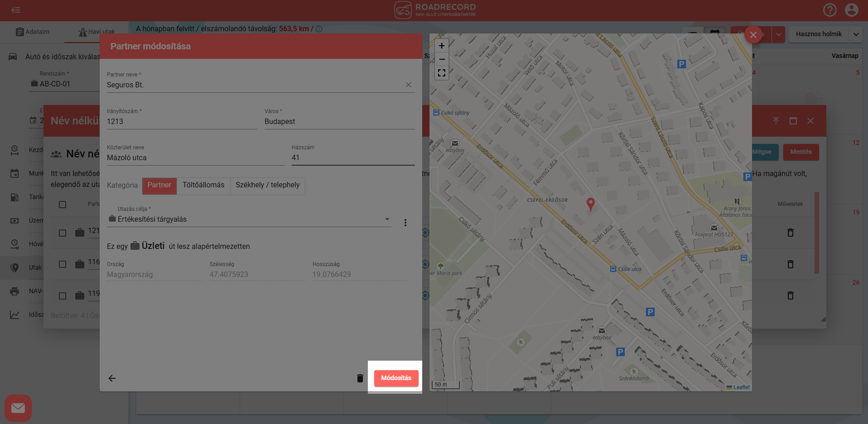The image size is (868, 424).
Task: Choose Székhely / telephely category
Action: point(267,185)
